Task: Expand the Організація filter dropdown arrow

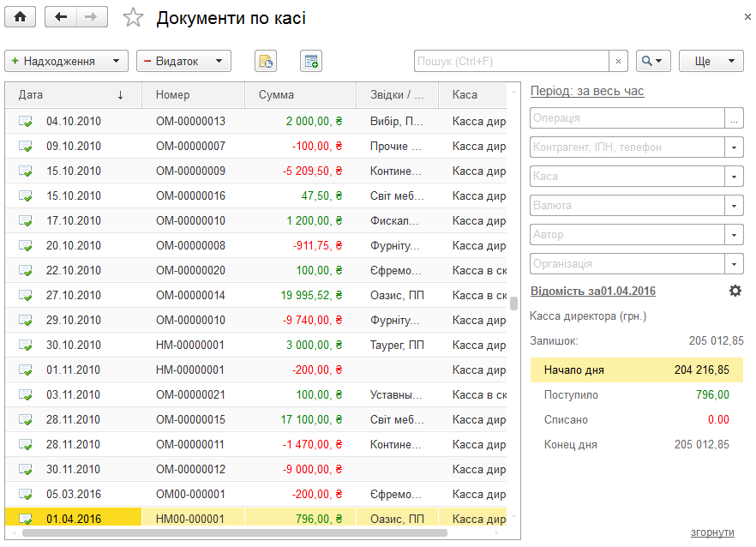Action: click(x=734, y=264)
